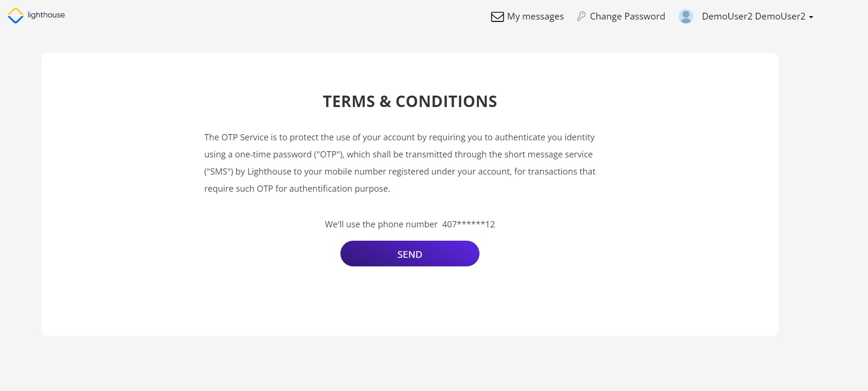Go to Change Password
This screenshot has height=391, width=868.
pos(627,16)
